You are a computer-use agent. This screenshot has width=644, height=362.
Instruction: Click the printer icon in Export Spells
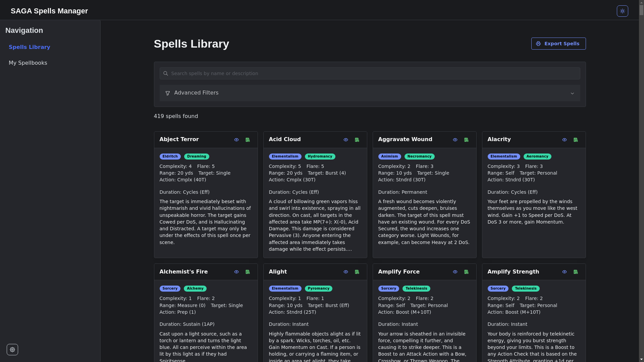pyautogui.click(x=538, y=44)
